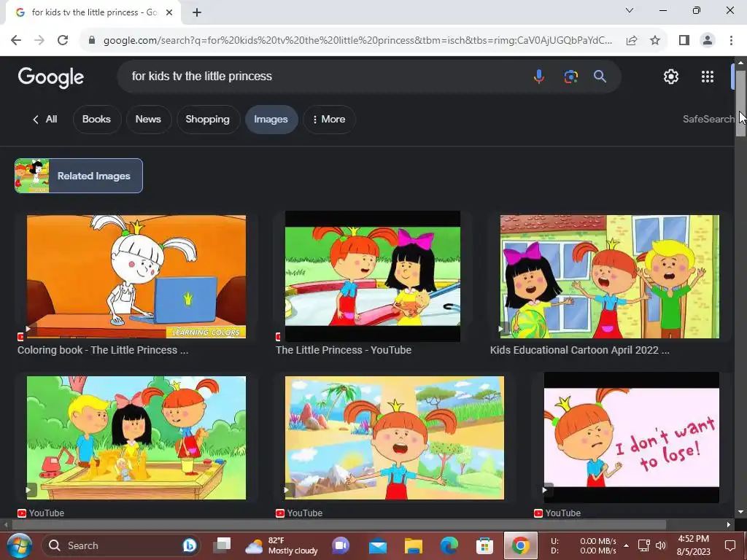This screenshot has width=747, height=560.
Task: Open the Windows Start button
Action: [x=19, y=545]
